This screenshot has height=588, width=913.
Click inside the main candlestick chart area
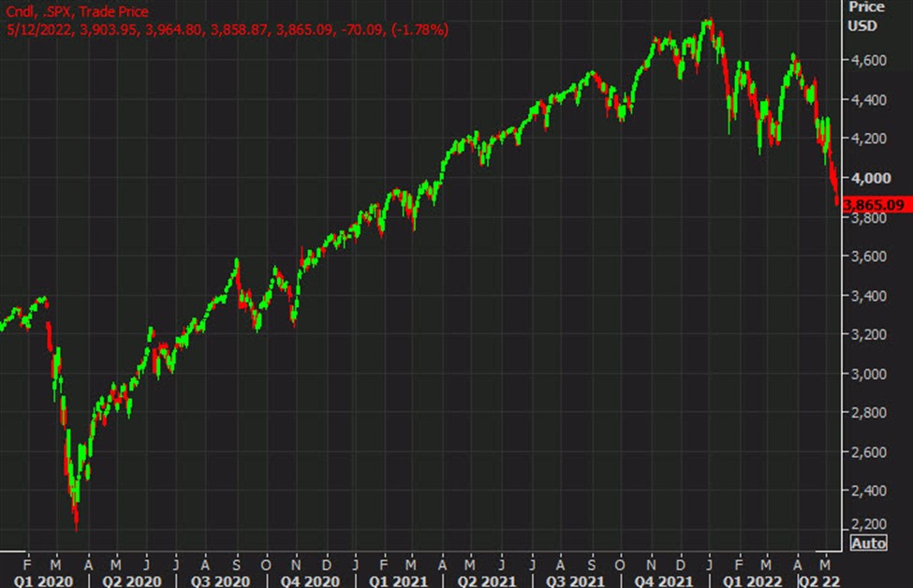[421, 281]
